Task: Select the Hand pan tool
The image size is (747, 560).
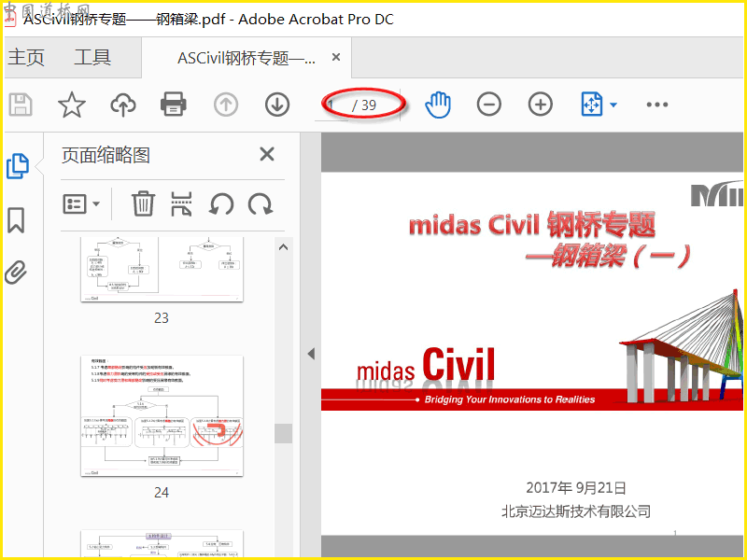Action: pos(438,105)
